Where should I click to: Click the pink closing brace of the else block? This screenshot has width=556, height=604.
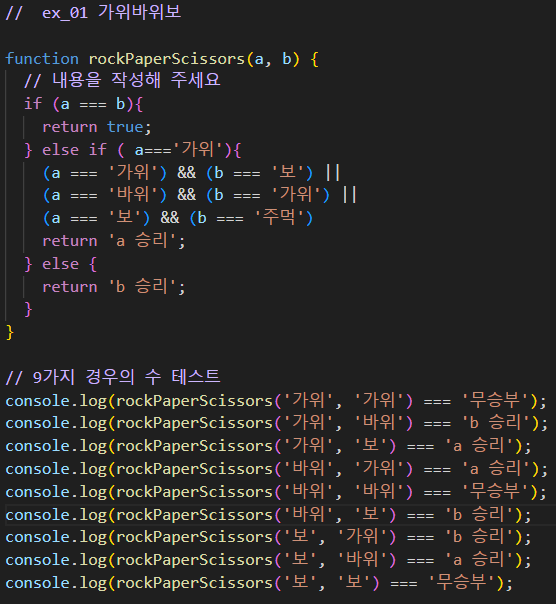(x=28, y=309)
